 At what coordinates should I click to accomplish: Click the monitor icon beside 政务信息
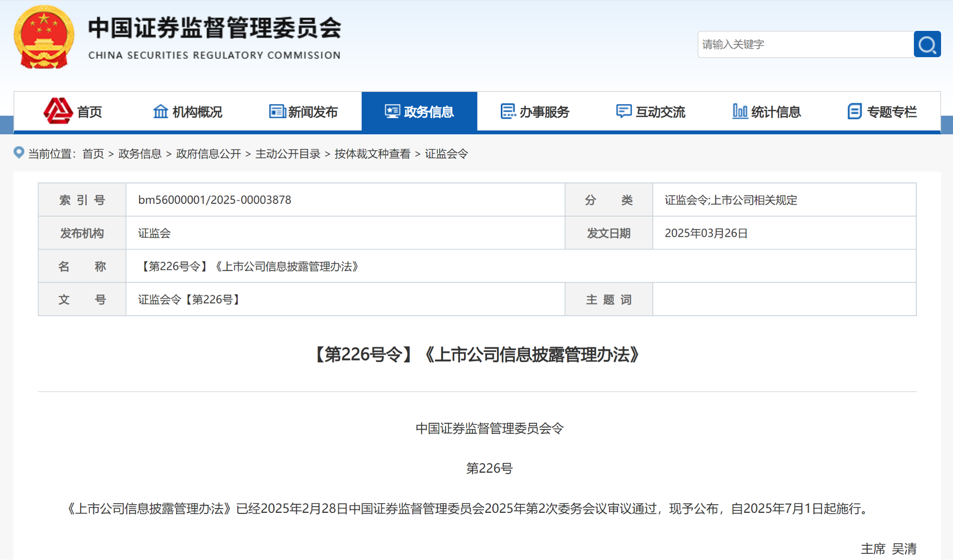pos(392,112)
